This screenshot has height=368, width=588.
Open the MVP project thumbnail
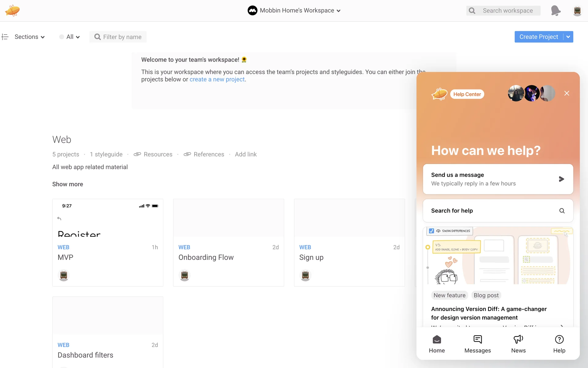107,218
